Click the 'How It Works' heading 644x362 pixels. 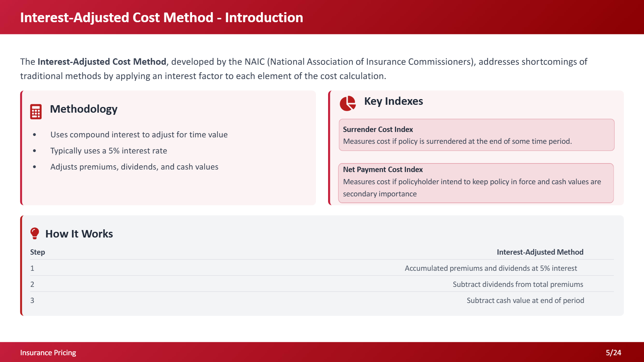(x=79, y=234)
